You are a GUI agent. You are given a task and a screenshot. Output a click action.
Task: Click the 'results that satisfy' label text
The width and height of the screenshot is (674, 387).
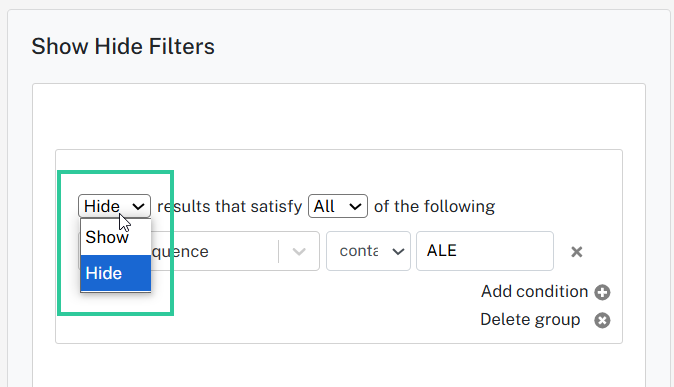[230, 206]
